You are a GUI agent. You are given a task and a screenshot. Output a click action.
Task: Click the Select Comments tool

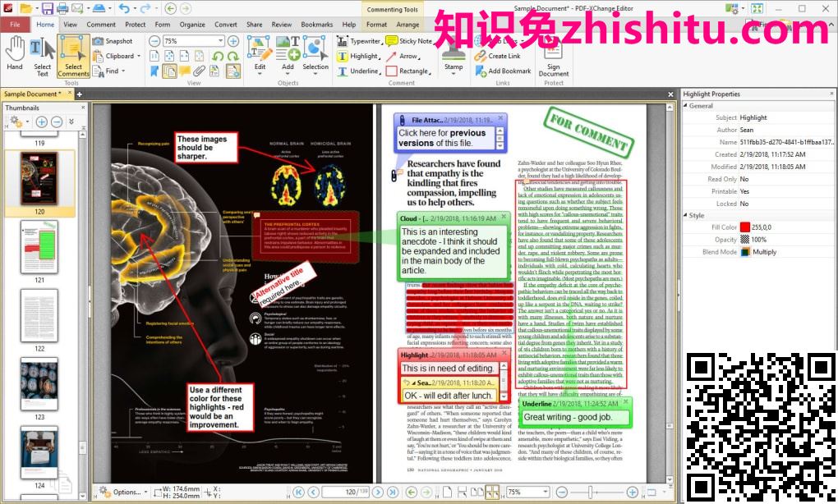tap(74, 57)
